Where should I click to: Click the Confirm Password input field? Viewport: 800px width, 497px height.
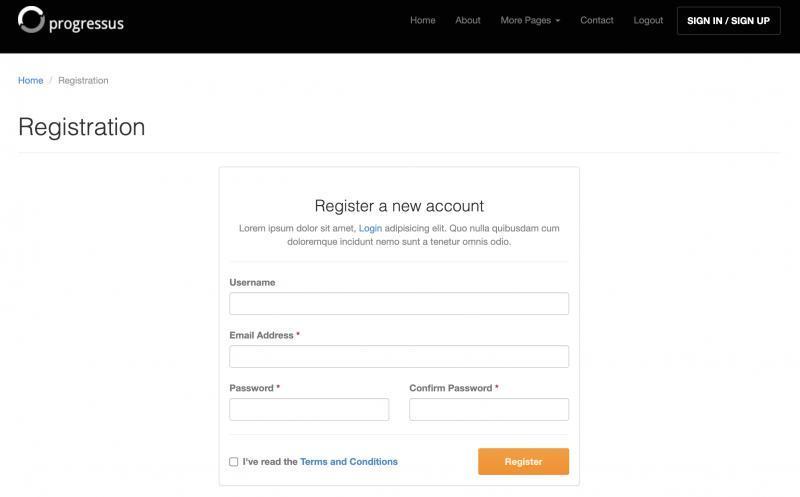pos(489,410)
